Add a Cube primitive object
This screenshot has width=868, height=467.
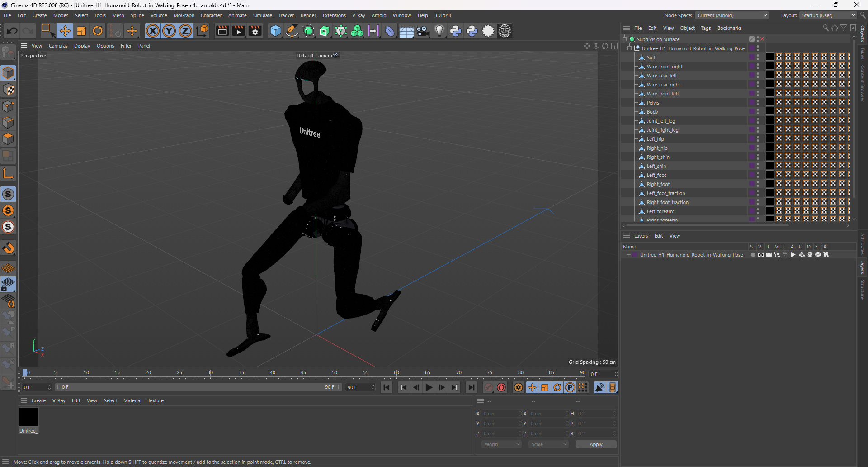pos(275,31)
